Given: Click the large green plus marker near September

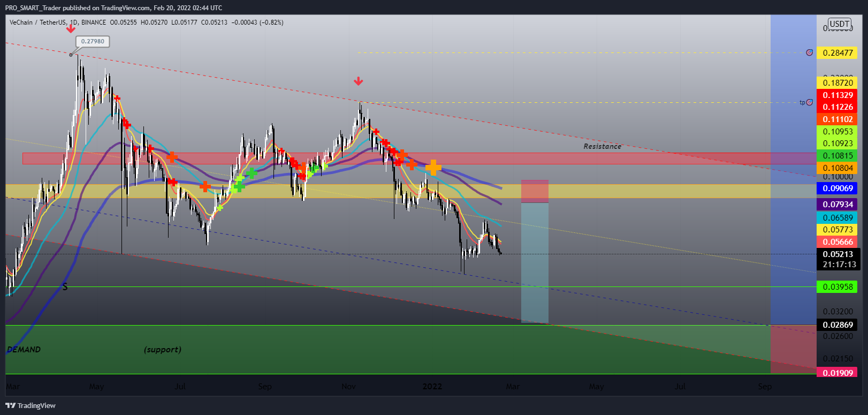Looking at the screenshot, I should tap(251, 173).
